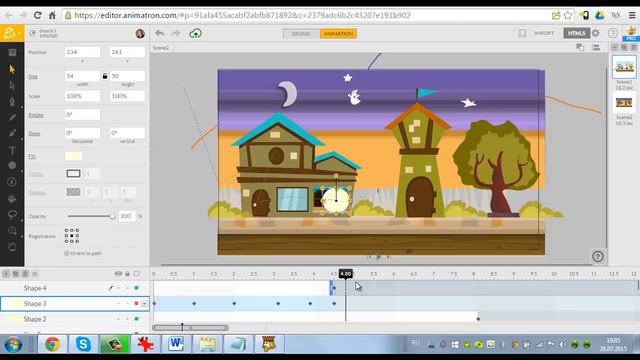Select Scene1 thumbnail
This screenshot has width=640, height=360.
tap(624, 67)
